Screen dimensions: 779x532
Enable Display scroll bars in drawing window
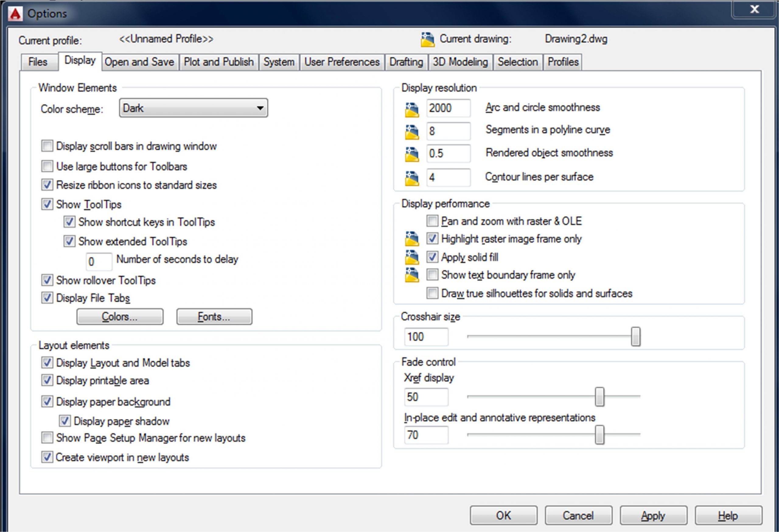click(x=47, y=146)
